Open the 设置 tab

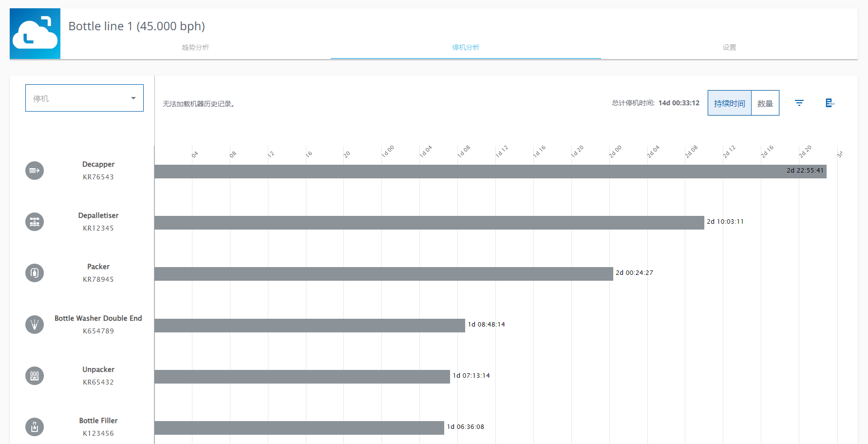coord(729,47)
